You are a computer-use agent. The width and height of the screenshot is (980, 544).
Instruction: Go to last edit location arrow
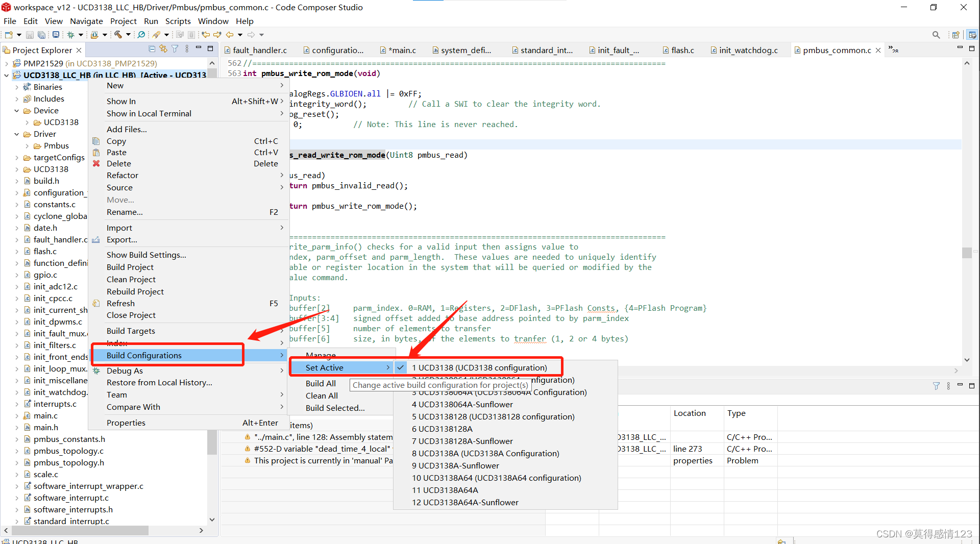point(206,35)
